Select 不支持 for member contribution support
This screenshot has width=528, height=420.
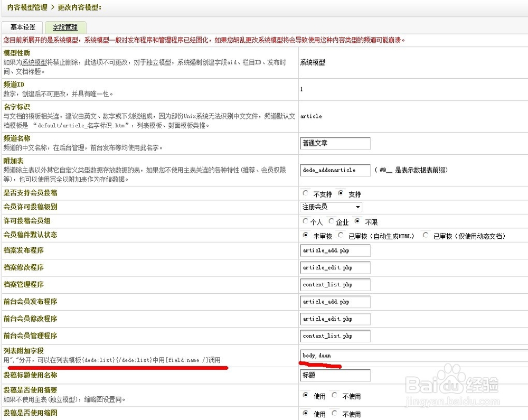[x=306, y=193]
